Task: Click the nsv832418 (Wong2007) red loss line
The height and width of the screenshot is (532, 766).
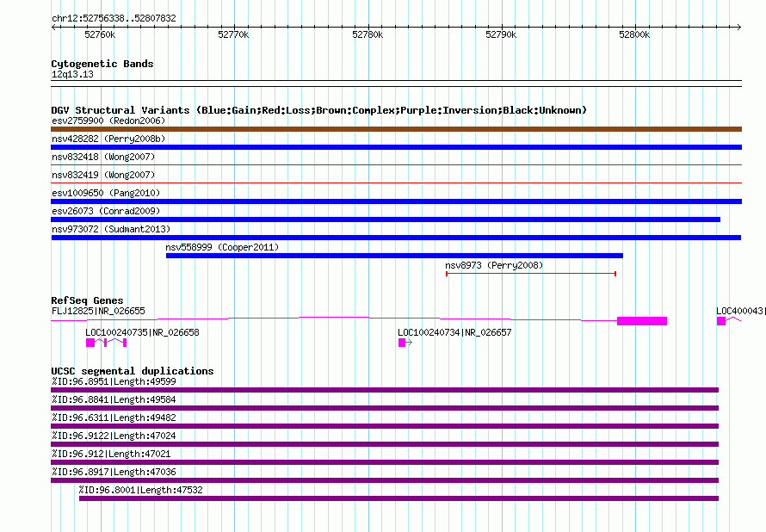Action: [396, 165]
